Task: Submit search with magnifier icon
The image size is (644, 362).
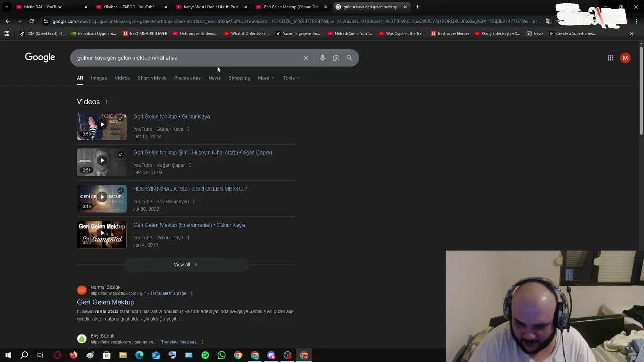Action: (x=349, y=58)
